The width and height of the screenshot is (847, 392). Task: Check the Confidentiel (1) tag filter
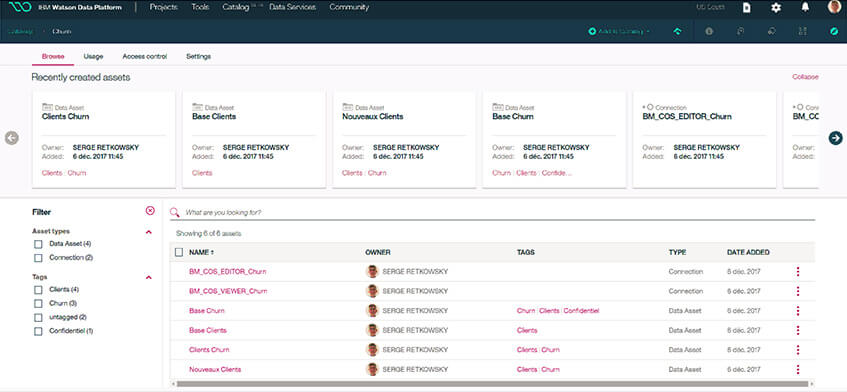click(38, 332)
